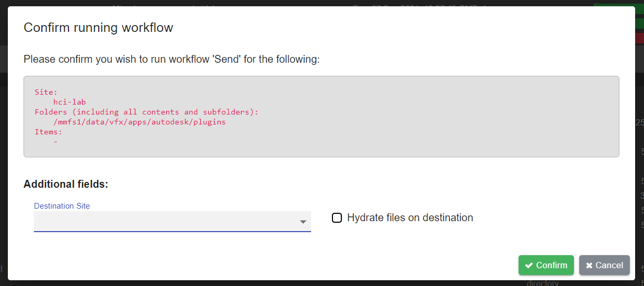
Task: Click the checkmark icon on Confirm
Action: pyautogui.click(x=529, y=265)
